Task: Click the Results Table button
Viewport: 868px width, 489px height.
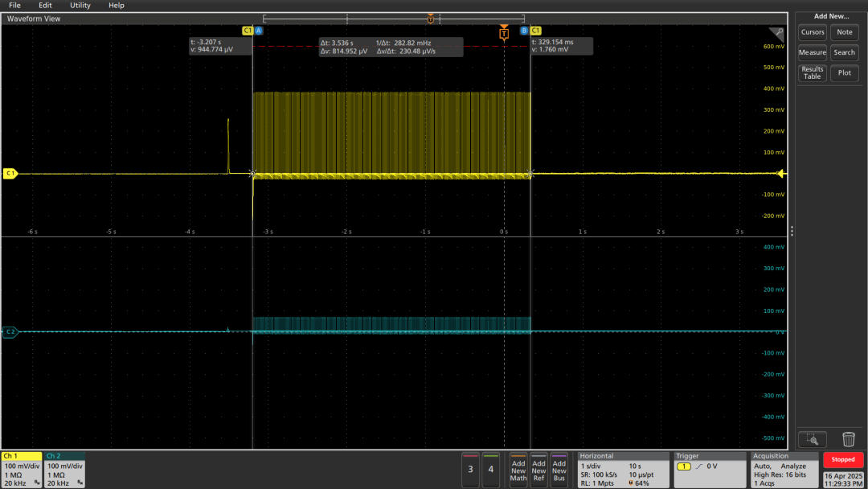Action: point(812,72)
